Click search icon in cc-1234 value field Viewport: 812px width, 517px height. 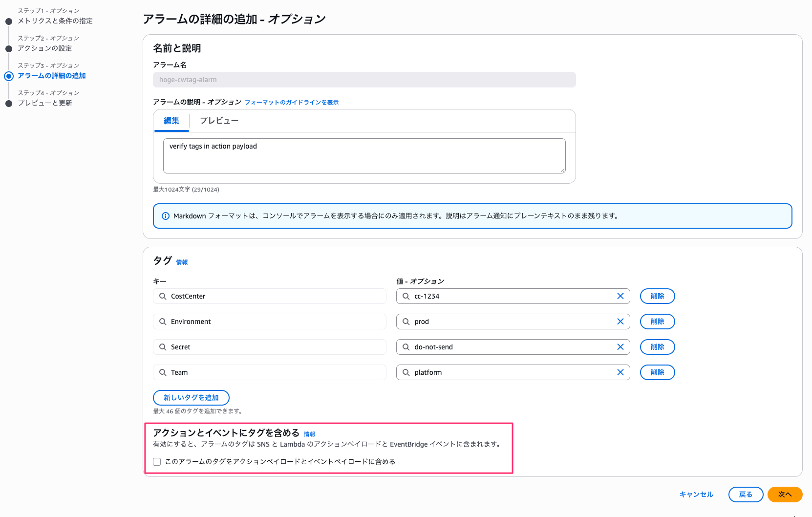point(406,296)
